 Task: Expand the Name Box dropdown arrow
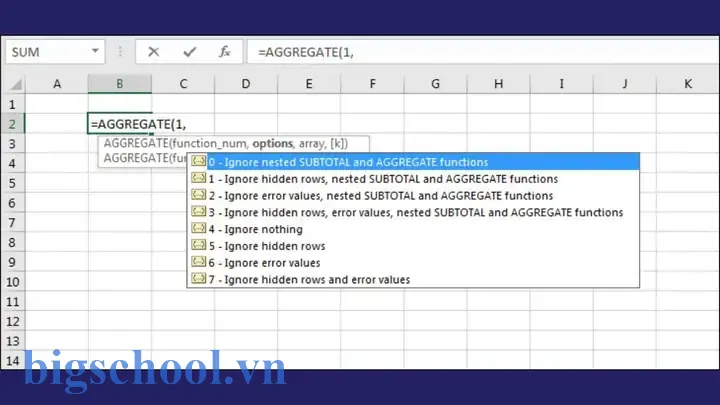point(95,51)
